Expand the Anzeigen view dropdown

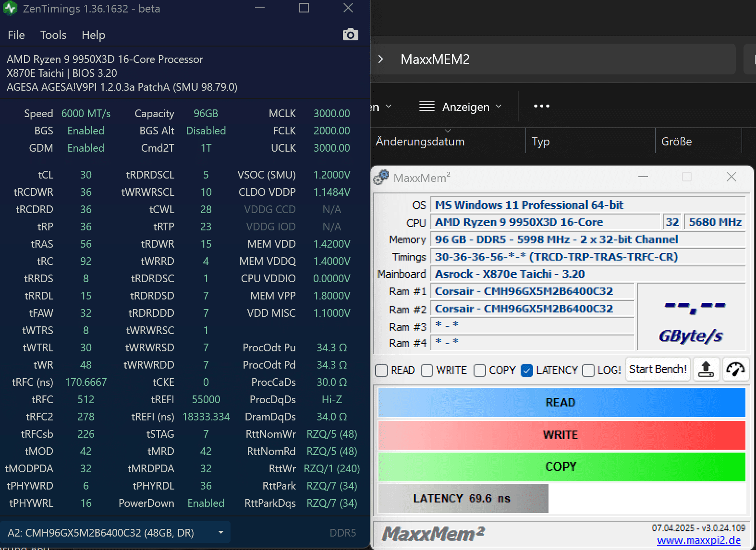point(499,107)
